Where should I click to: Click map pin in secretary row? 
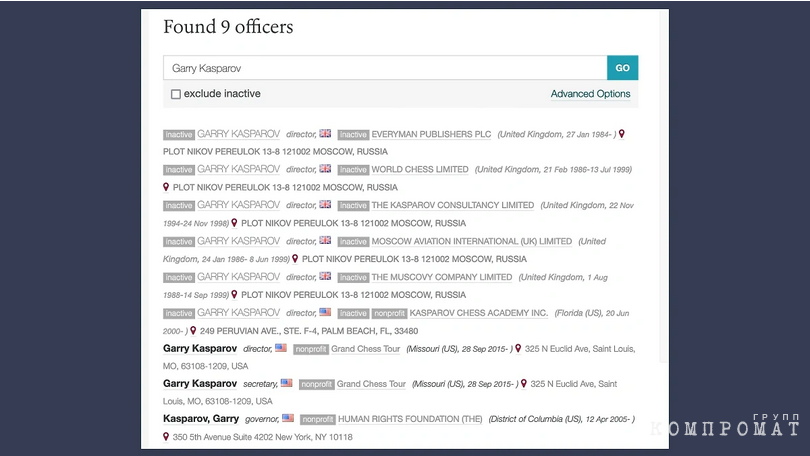coord(524,384)
